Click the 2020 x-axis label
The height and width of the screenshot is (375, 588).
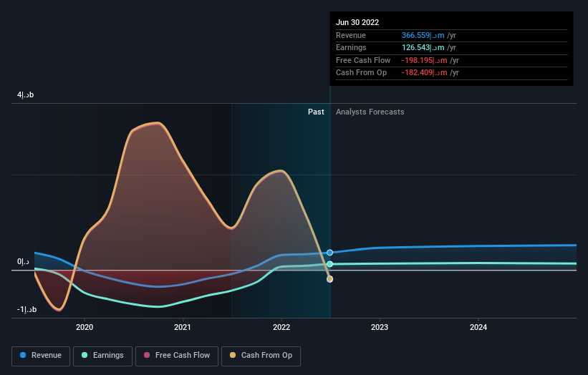(85, 327)
